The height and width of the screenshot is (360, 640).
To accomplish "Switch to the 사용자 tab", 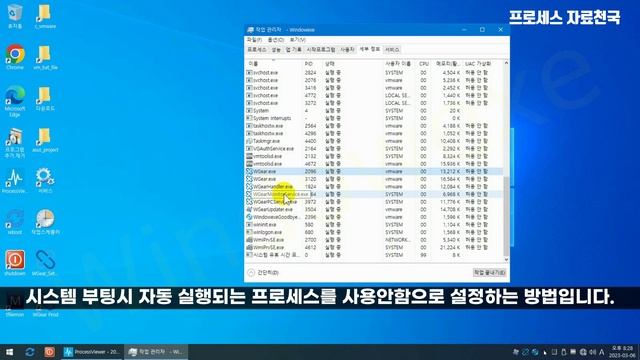I will (347, 50).
